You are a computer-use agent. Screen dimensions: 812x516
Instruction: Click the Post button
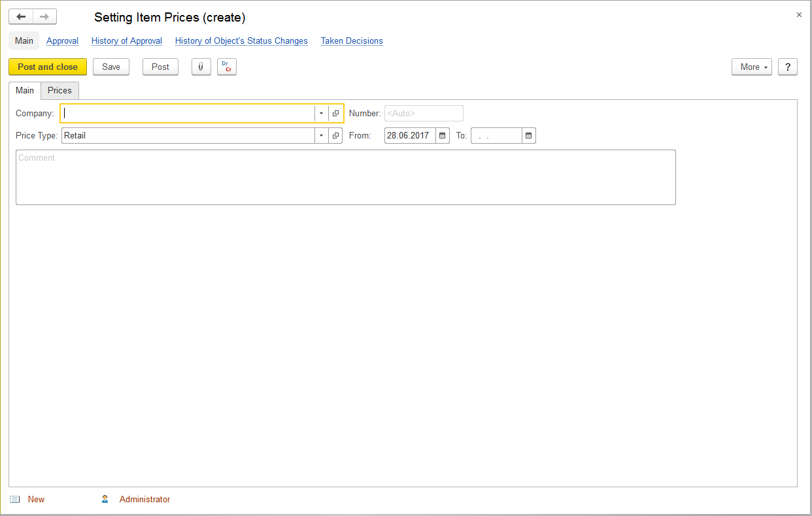click(160, 67)
